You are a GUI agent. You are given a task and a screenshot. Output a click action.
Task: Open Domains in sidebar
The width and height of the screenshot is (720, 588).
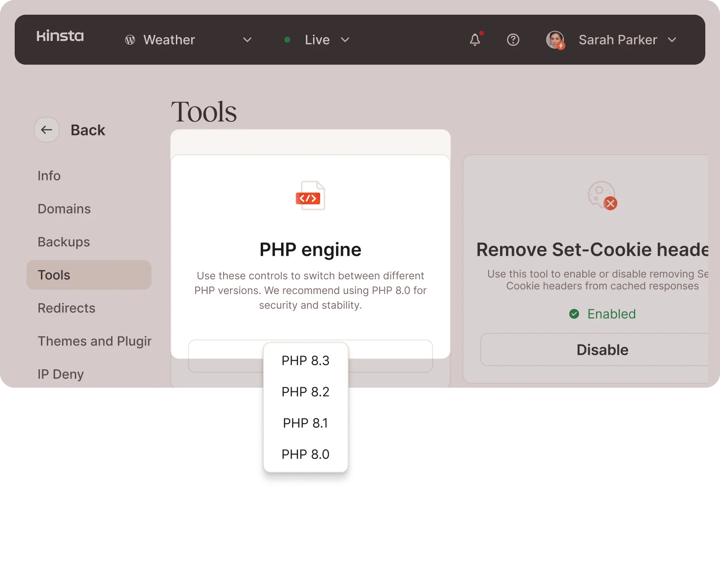point(64,209)
